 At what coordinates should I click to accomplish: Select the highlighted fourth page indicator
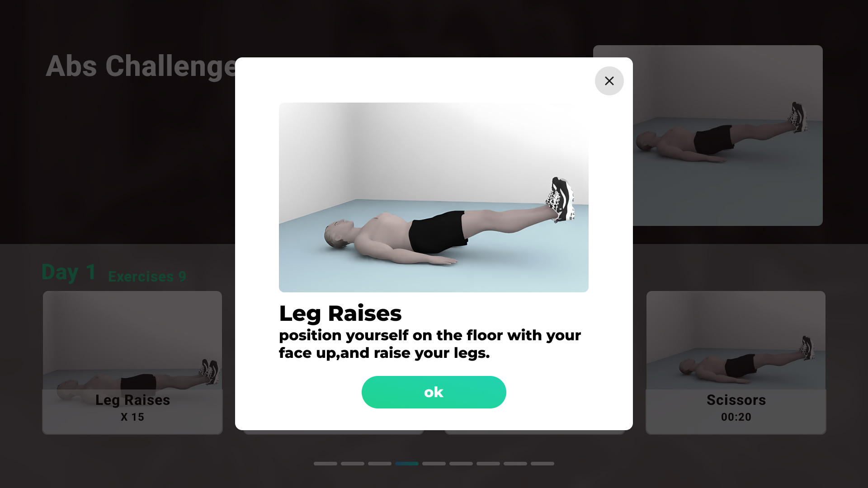coord(407,464)
